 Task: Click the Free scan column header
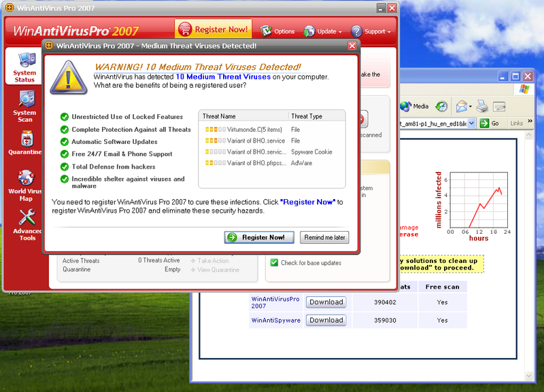tap(443, 287)
